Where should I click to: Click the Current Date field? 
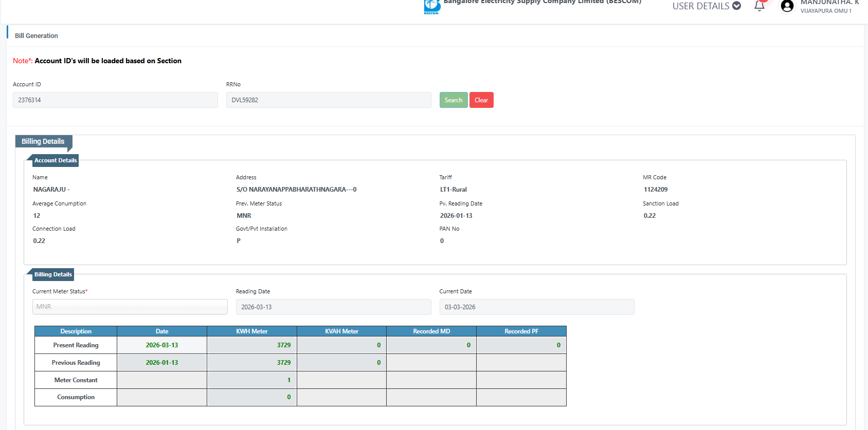[x=536, y=307]
